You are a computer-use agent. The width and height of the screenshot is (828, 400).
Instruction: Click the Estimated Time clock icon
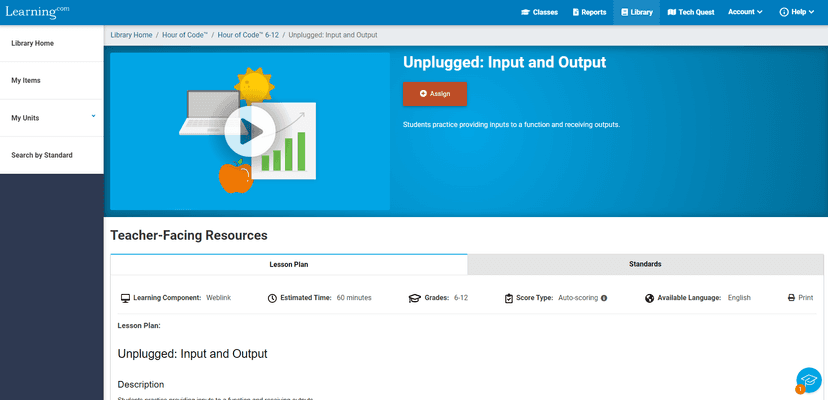pyautogui.click(x=272, y=298)
